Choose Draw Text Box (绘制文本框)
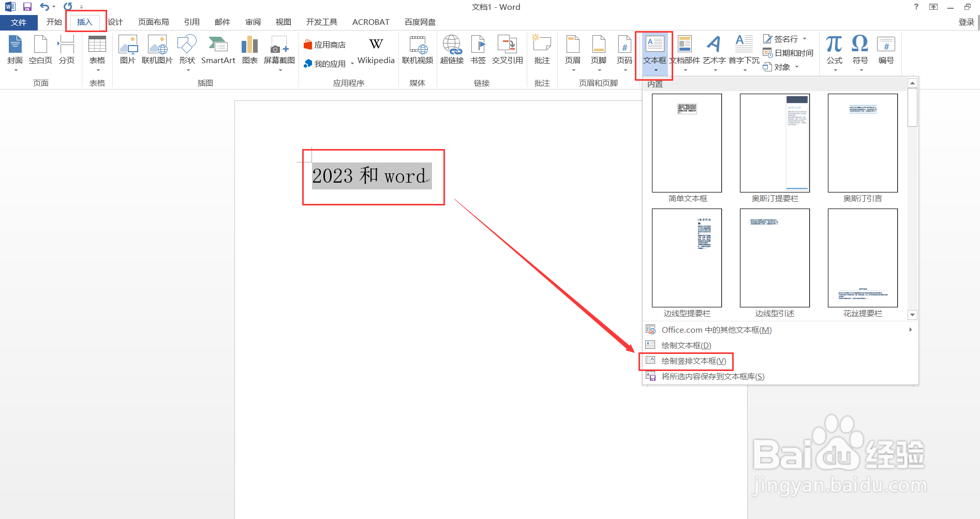This screenshot has width=980, height=519. 780,345
